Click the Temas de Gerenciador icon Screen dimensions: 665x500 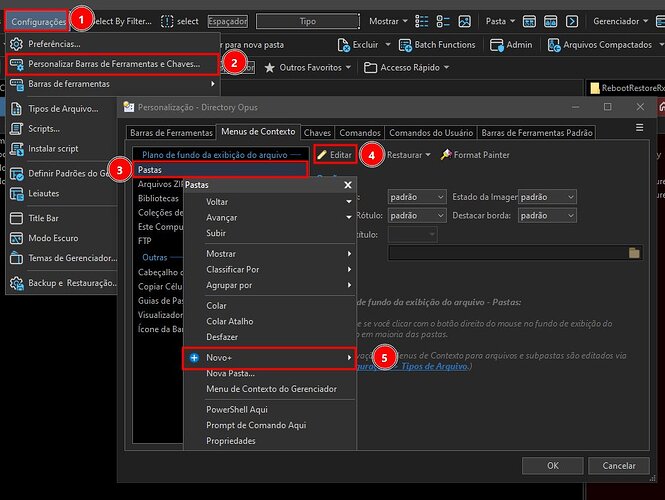[17, 258]
